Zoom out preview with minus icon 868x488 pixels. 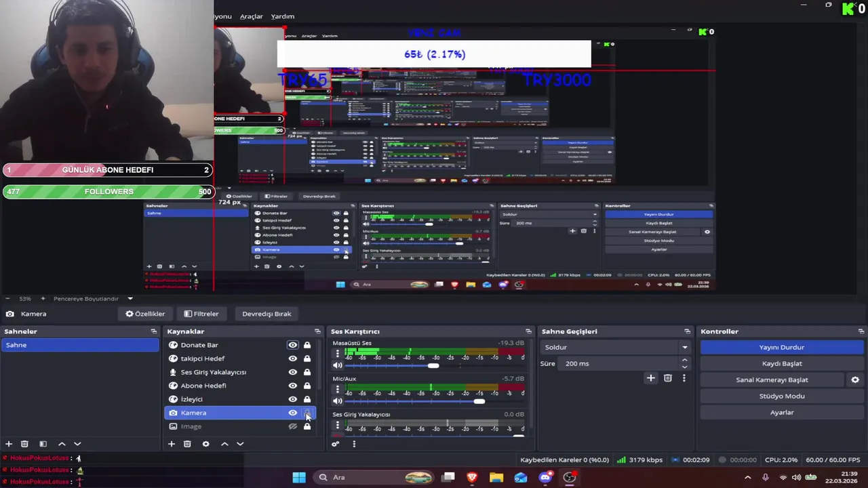(x=7, y=298)
